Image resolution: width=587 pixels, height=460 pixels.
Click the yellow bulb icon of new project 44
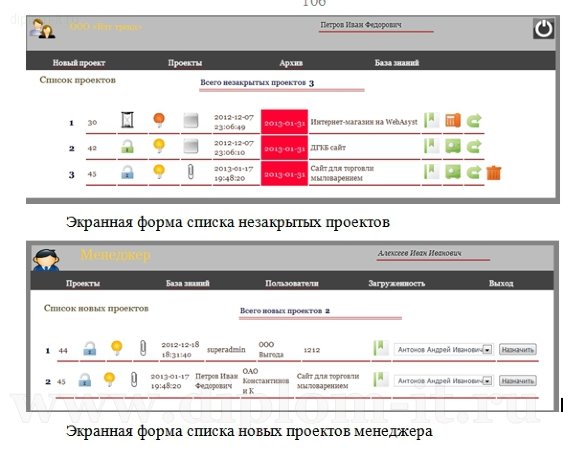tap(117, 348)
